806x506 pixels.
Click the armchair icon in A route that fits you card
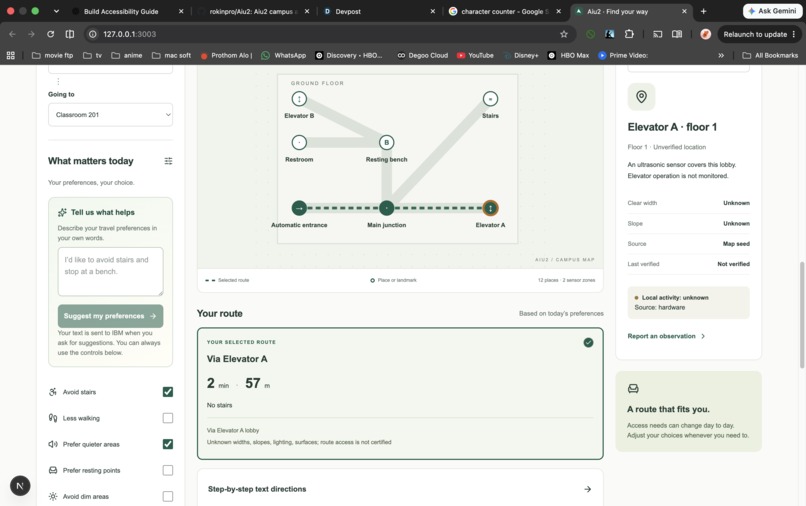[633, 388]
